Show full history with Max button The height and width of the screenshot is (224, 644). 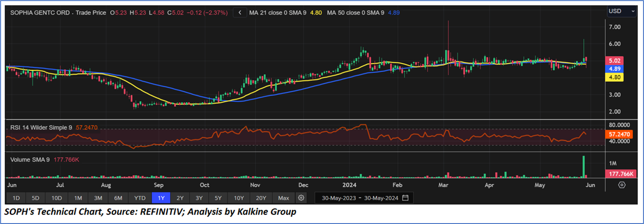pos(284,198)
